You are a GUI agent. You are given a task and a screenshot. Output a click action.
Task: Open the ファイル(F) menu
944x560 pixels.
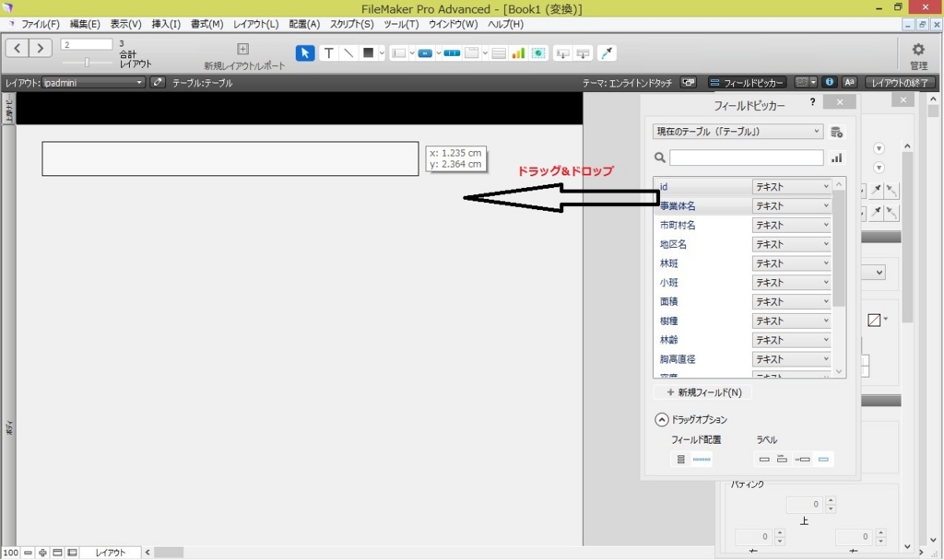click(41, 24)
